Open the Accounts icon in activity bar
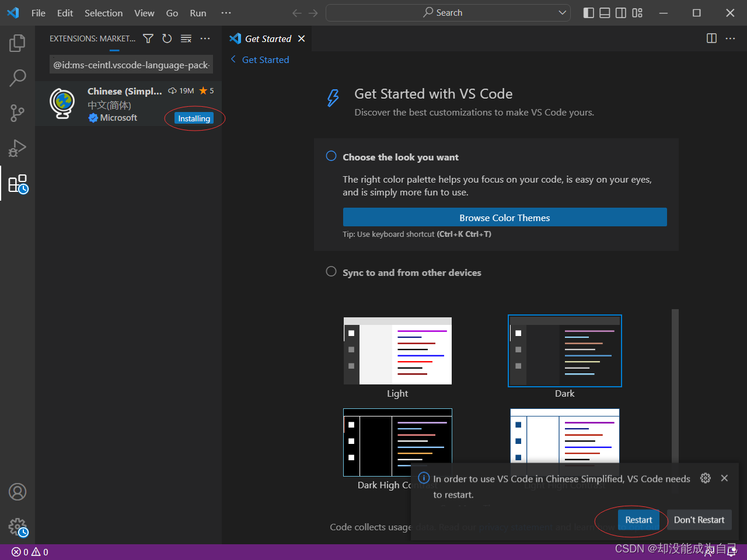 coord(18,492)
